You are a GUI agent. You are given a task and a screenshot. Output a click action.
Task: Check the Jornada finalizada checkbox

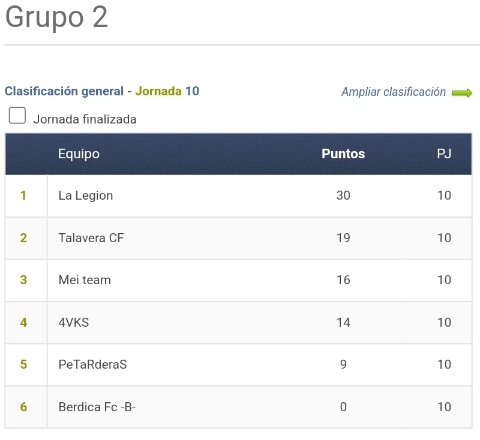pos(17,115)
